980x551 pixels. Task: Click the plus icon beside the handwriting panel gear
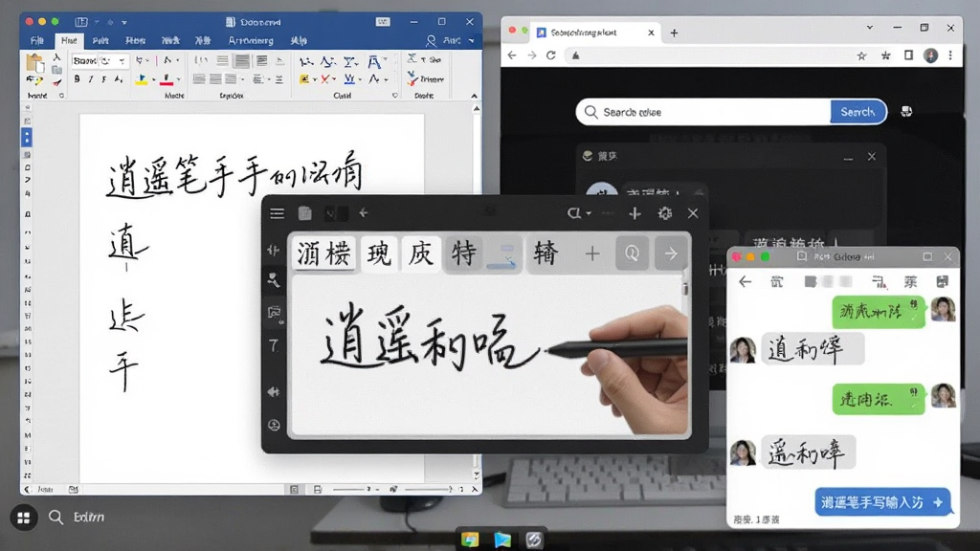click(x=635, y=213)
